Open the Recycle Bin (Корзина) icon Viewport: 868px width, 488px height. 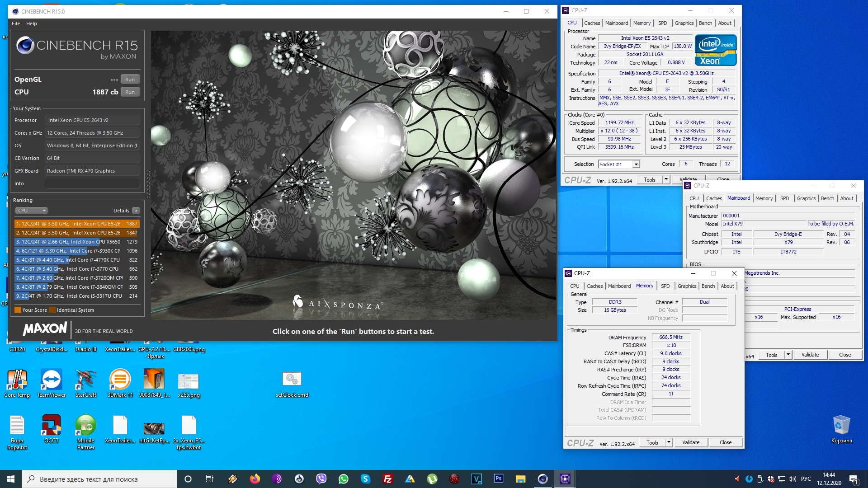pyautogui.click(x=841, y=429)
